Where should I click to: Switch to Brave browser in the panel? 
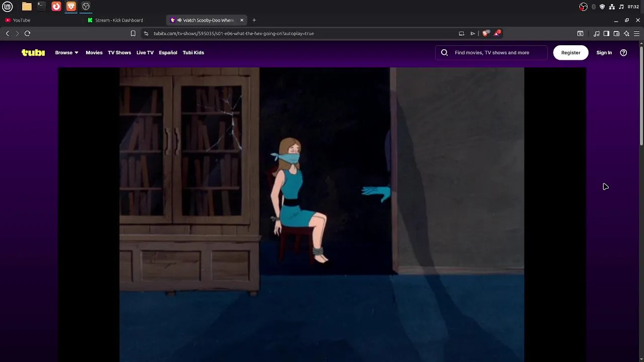tap(71, 7)
